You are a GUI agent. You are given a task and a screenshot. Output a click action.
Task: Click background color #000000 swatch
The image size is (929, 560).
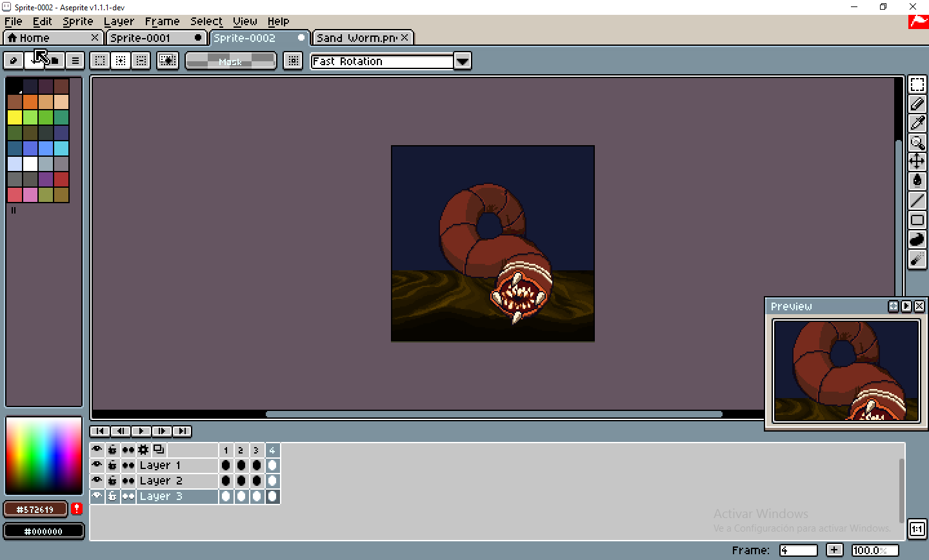(43, 531)
